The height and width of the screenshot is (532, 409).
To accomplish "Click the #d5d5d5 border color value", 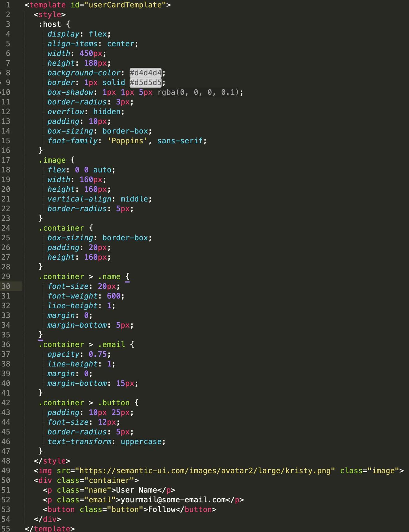I will (145, 83).
